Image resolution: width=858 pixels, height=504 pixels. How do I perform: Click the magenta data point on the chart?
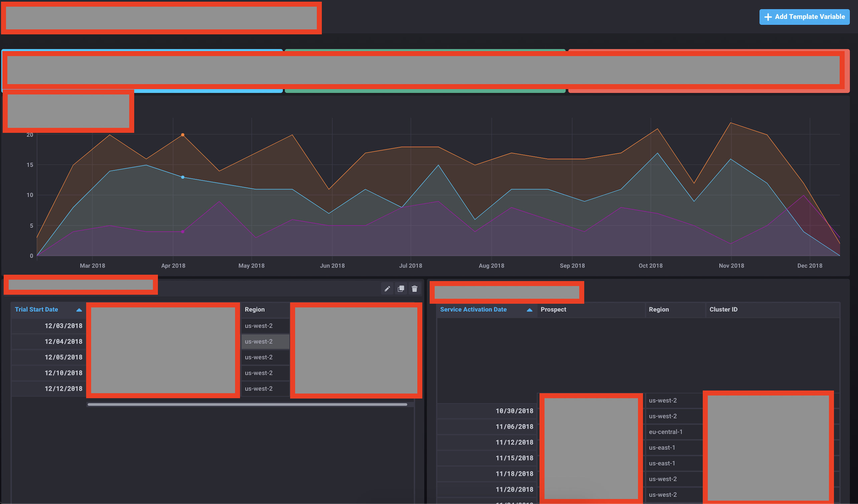click(x=183, y=232)
